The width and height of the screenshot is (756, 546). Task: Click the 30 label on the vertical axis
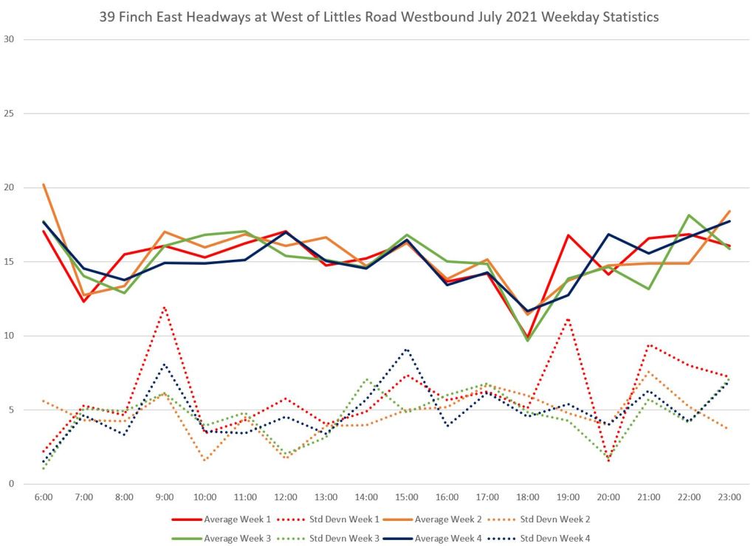click(x=9, y=39)
